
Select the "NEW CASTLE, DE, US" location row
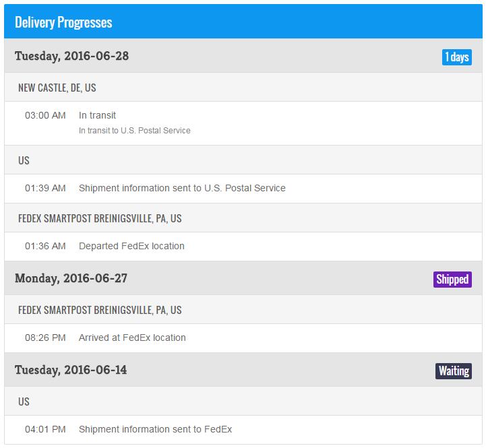(57, 88)
